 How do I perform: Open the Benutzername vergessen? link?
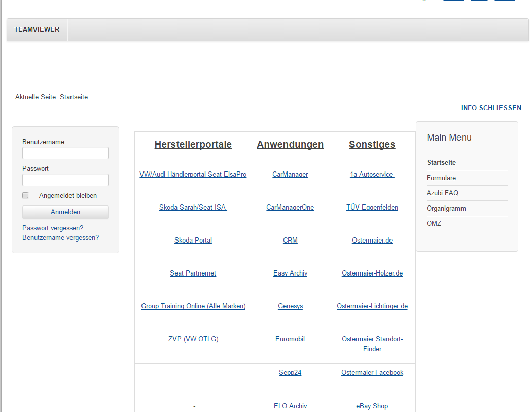(60, 237)
